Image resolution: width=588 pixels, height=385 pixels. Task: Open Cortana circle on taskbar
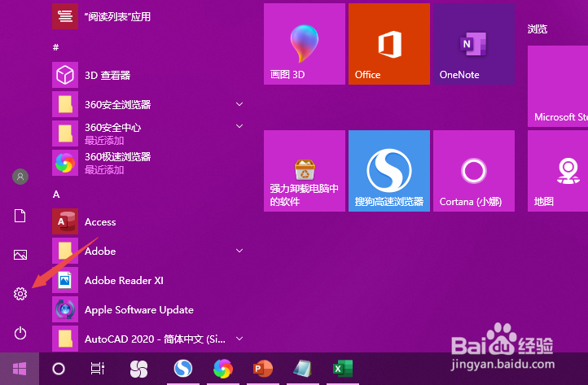(59, 369)
